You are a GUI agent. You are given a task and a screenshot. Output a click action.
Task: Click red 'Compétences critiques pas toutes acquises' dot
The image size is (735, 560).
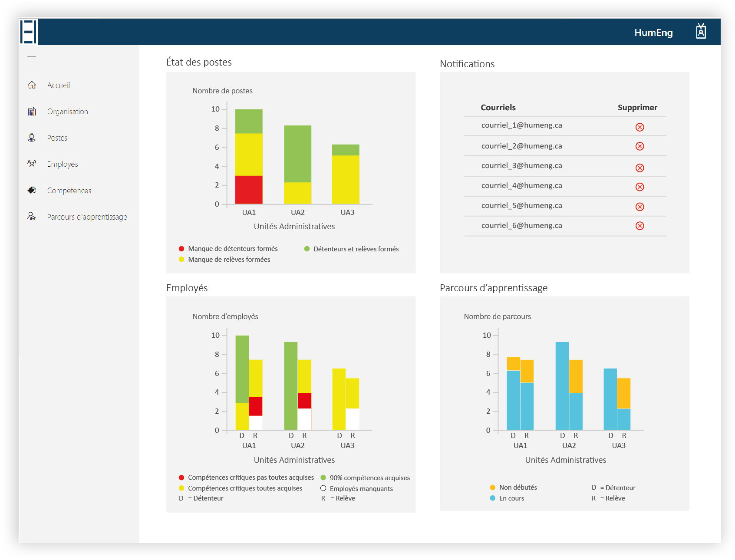point(181,478)
